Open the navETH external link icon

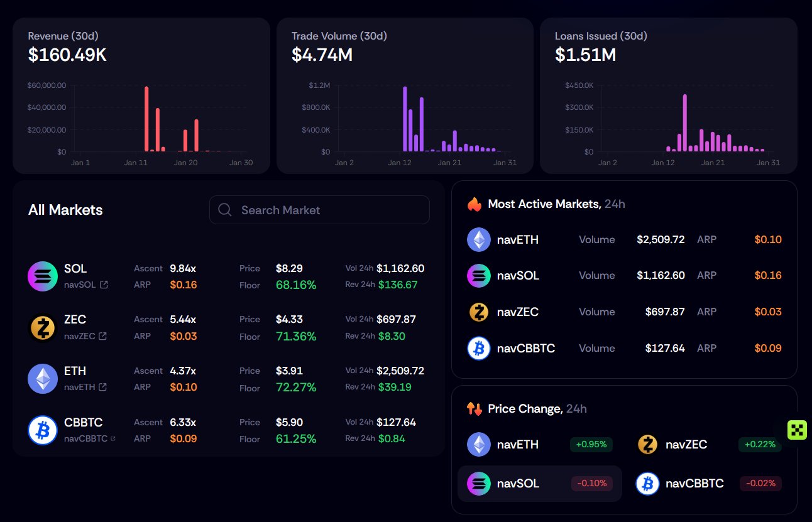[x=103, y=387]
